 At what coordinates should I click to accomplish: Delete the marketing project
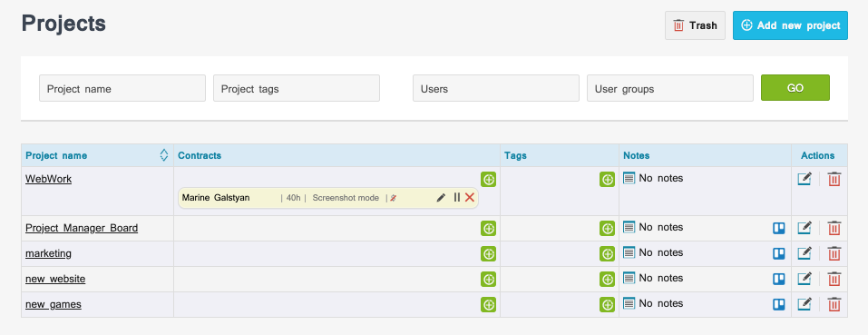click(834, 253)
